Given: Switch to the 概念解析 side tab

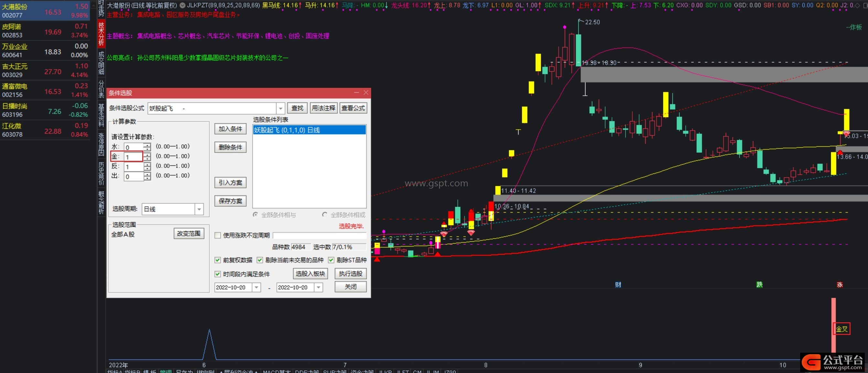Looking at the screenshot, I should point(101,202).
